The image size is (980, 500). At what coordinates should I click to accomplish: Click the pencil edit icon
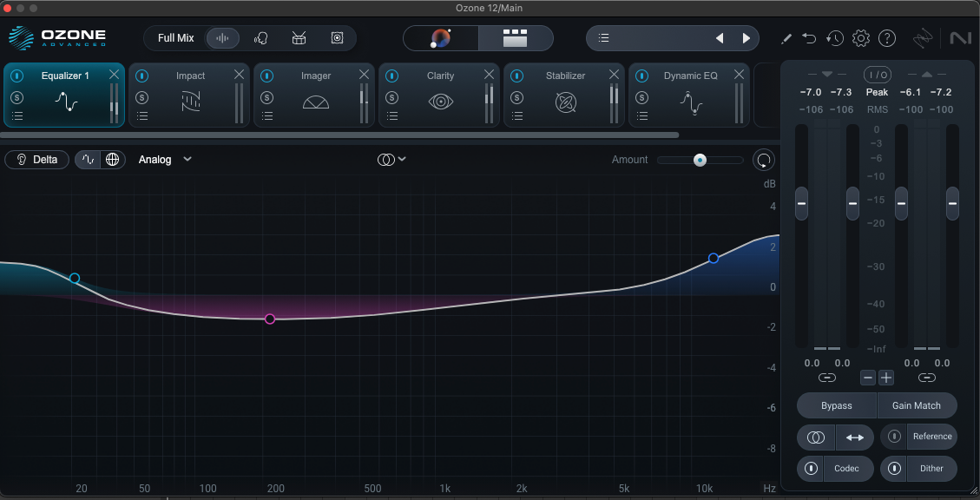point(787,39)
